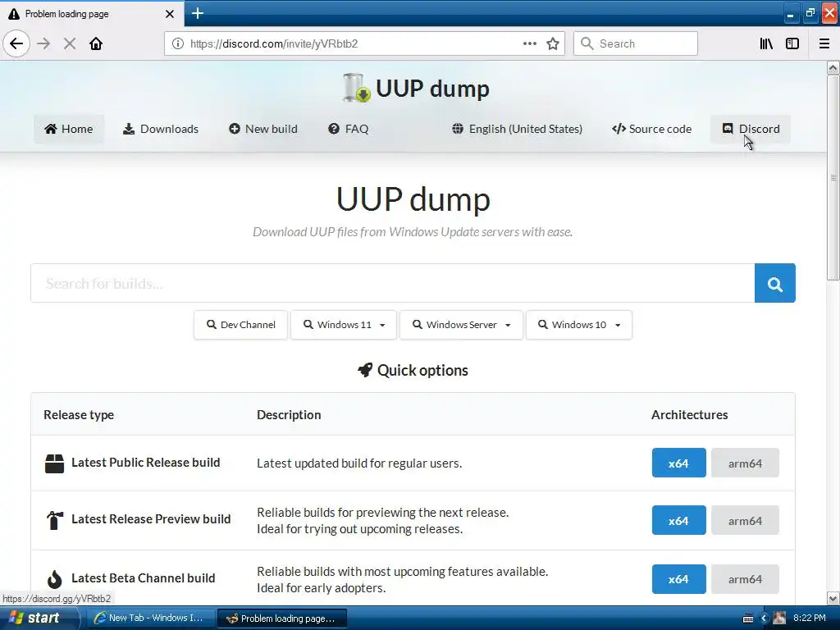Open the Downloads navigation item

161,129
